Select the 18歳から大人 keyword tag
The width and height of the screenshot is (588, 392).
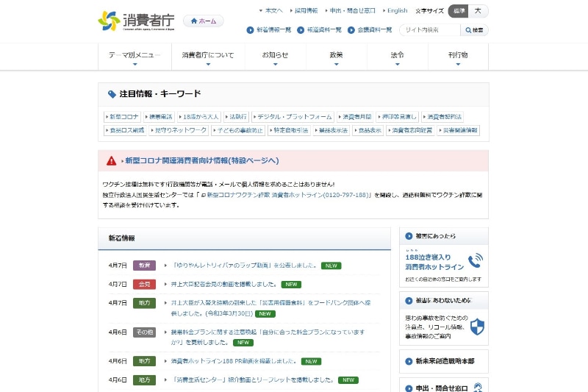coord(198,117)
